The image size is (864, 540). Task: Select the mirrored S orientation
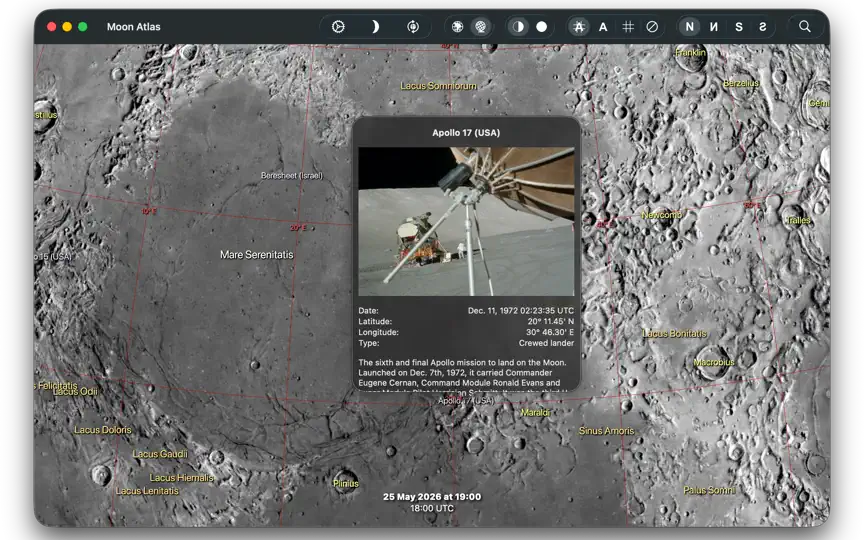[x=763, y=26]
